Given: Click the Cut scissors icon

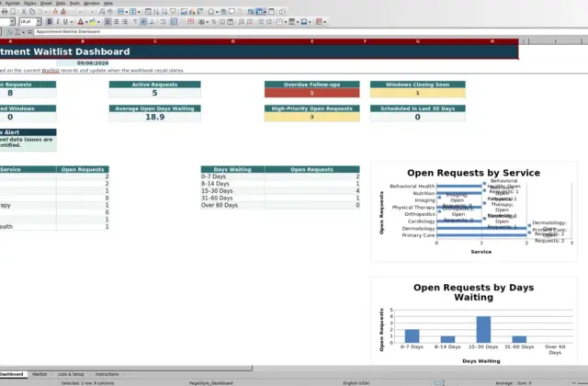Looking at the screenshot, I should pos(24,12).
